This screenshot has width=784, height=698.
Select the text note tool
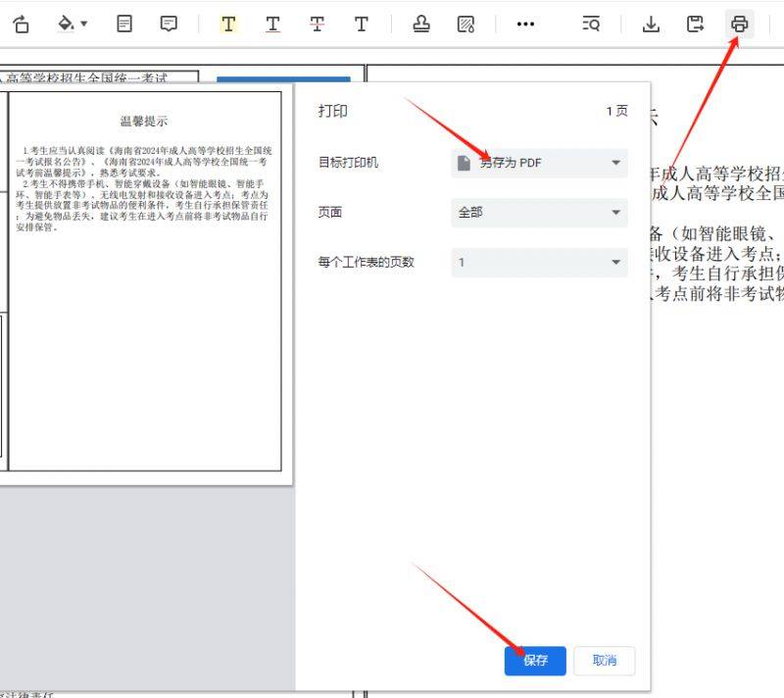tap(124, 25)
